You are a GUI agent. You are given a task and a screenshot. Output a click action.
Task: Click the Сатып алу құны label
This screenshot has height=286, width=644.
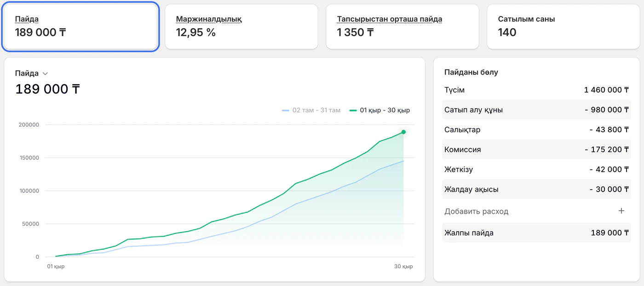(473, 110)
